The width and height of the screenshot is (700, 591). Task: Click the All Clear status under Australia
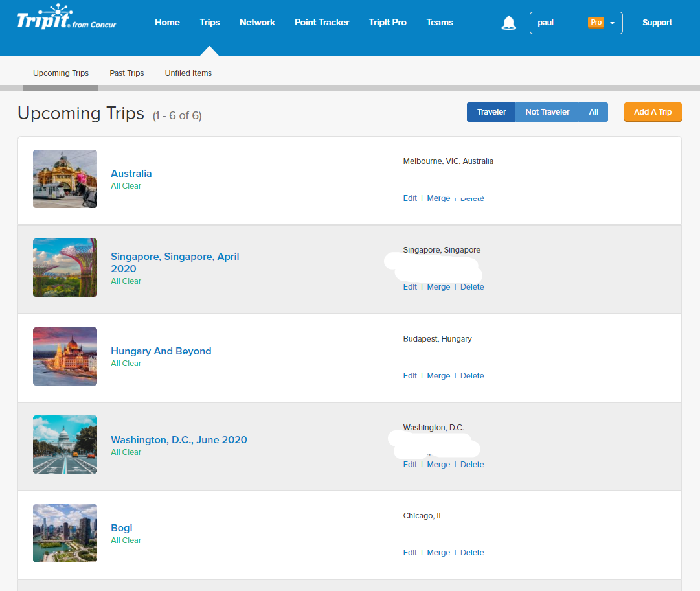(x=126, y=186)
